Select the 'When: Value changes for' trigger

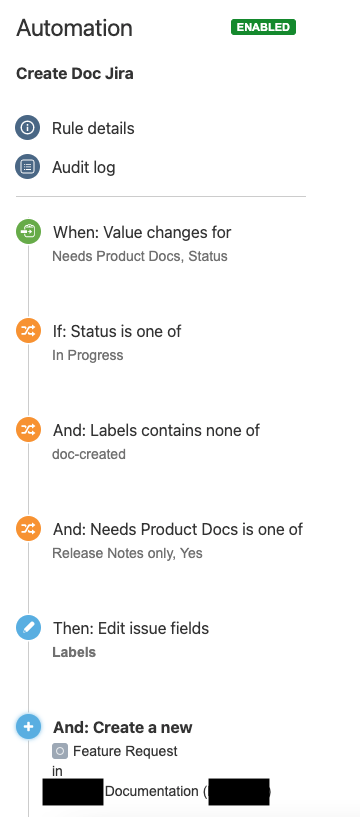tap(142, 232)
